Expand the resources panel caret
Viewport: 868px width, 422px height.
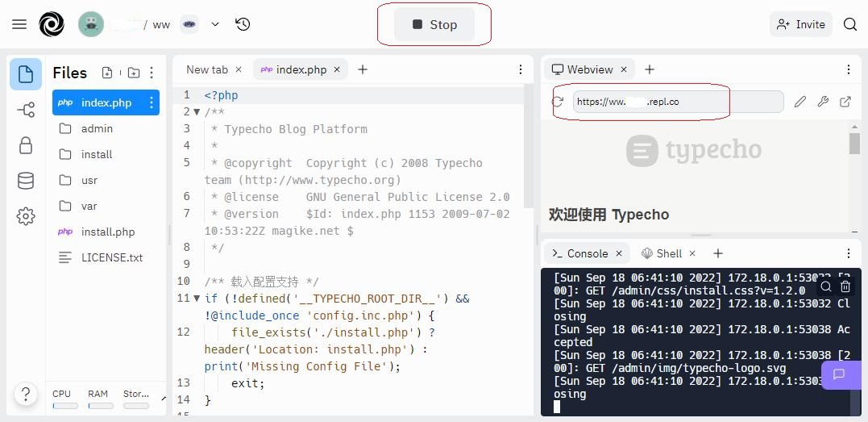pos(164,399)
